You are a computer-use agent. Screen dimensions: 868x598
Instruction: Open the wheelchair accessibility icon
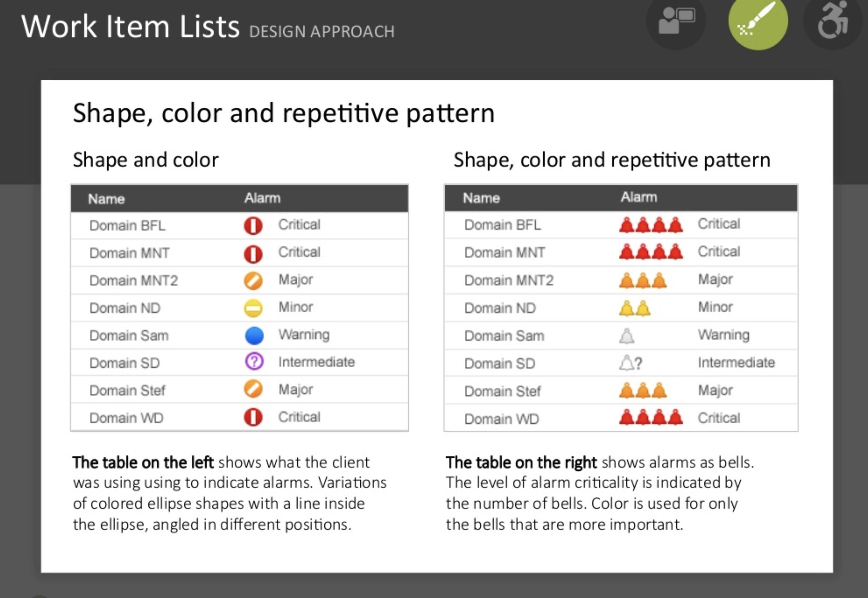pyautogui.click(x=834, y=21)
